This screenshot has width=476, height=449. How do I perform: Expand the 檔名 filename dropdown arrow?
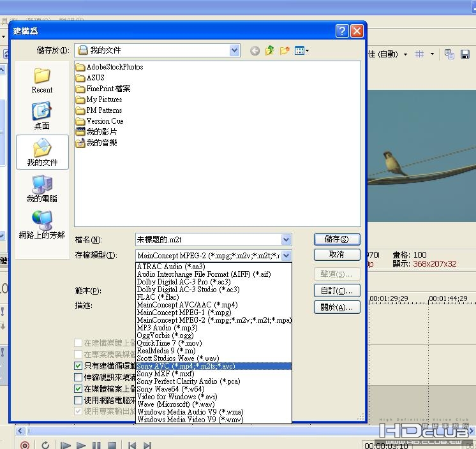pyautogui.click(x=286, y=240)
